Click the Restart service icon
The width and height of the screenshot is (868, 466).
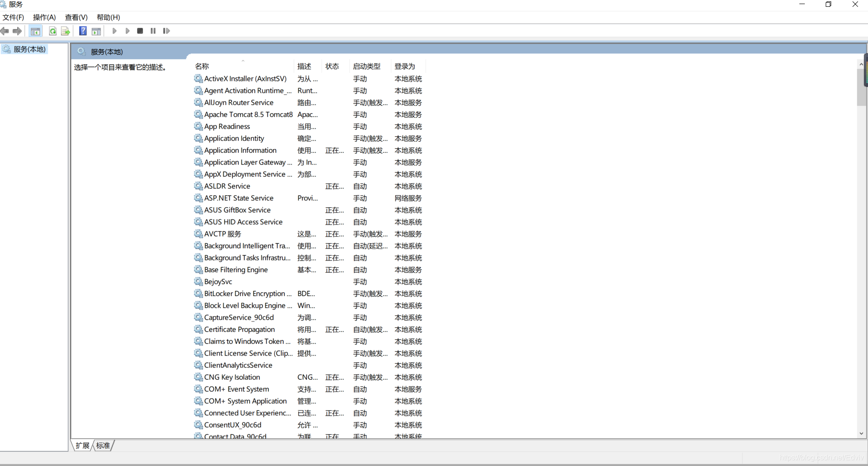(x=166, y=31)
